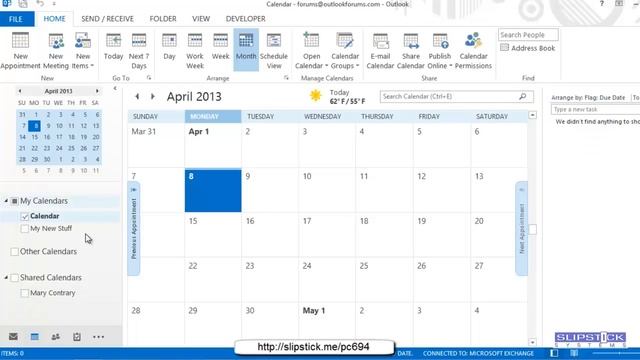Go back one month in main calendar

pyautogui.click(x=137, y=96)
